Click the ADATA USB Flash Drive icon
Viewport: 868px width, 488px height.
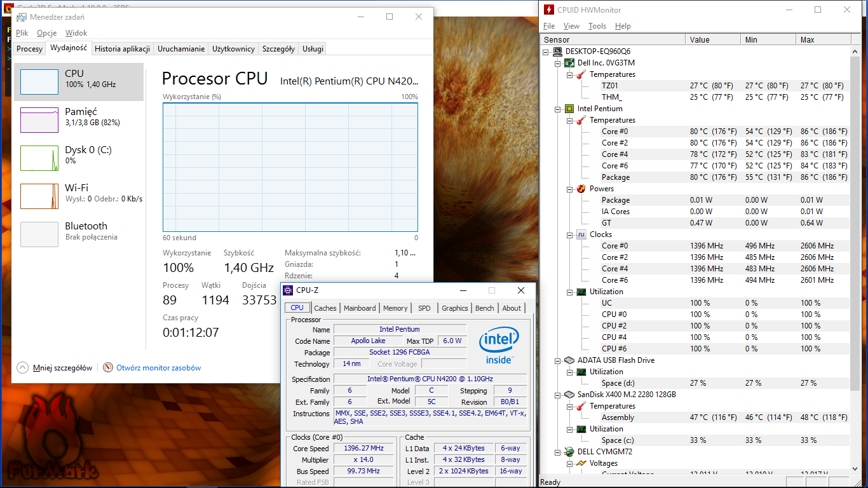tap(569, 360)
